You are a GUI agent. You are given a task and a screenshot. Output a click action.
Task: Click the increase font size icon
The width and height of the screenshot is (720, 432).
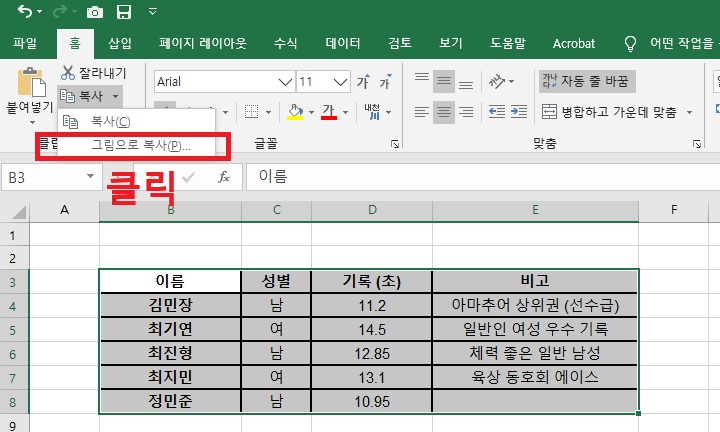(363, 81)
